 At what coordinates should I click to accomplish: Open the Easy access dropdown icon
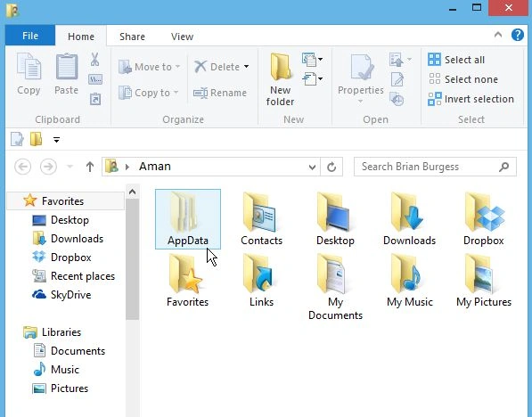(312, 79)
